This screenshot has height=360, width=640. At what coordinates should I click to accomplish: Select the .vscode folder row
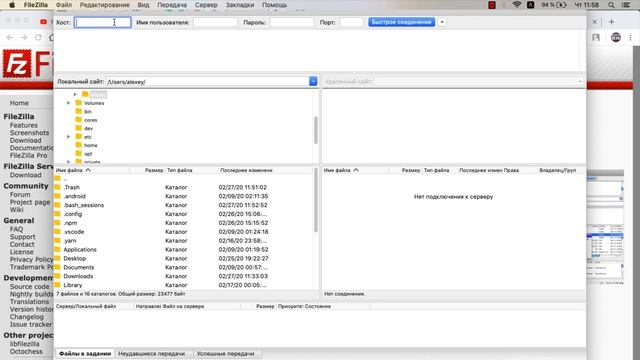tap(184, 232)
